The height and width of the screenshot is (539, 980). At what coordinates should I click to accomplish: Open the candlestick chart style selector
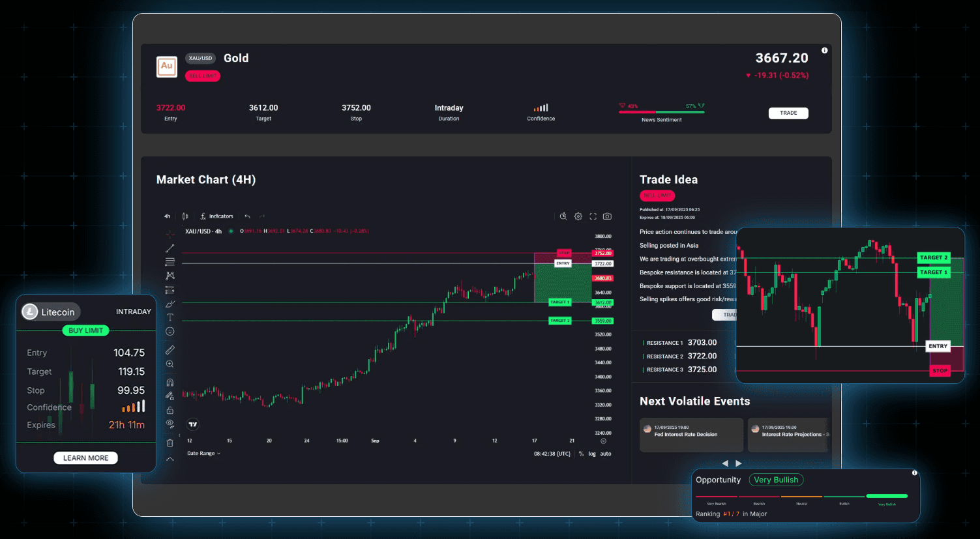(186, 216)
